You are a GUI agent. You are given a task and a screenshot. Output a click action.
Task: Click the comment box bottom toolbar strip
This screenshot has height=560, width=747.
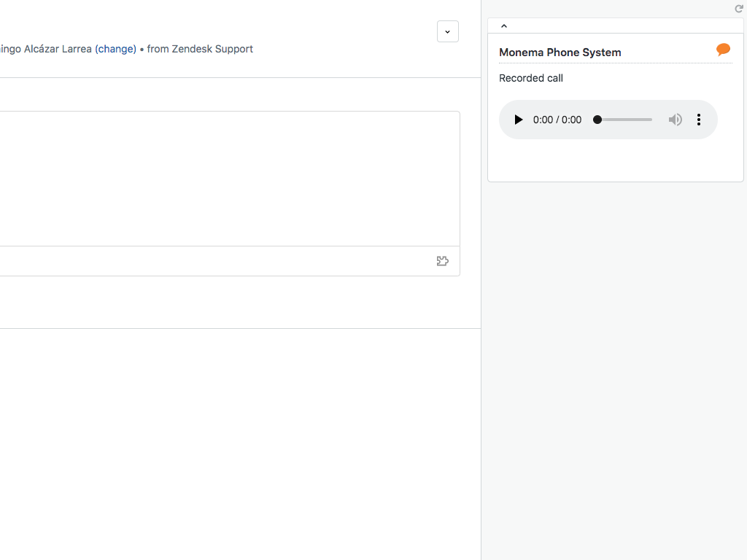pos(219,261)
